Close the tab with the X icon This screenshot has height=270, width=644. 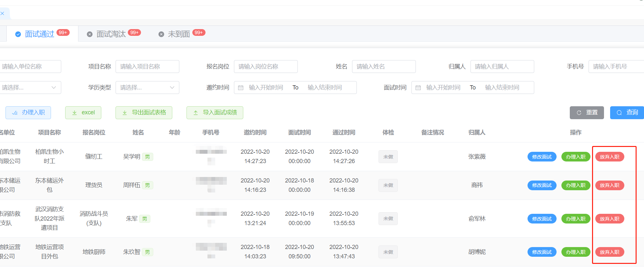(2, 13)
